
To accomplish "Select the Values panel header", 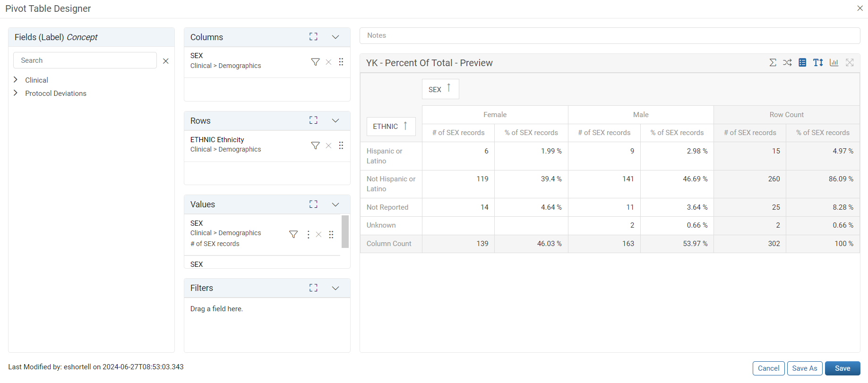I will pos(267,204).
